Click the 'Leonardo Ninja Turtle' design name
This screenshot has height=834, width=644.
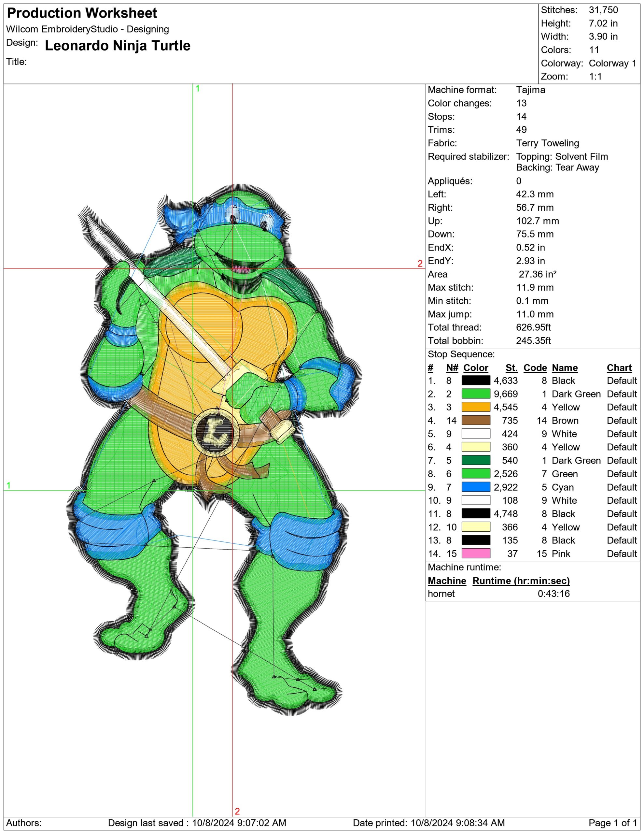pyautogui.click(x=118, y=45)
